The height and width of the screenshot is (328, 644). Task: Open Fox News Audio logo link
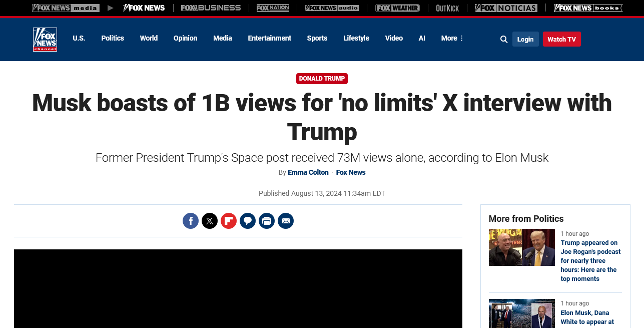click(332, 8)
